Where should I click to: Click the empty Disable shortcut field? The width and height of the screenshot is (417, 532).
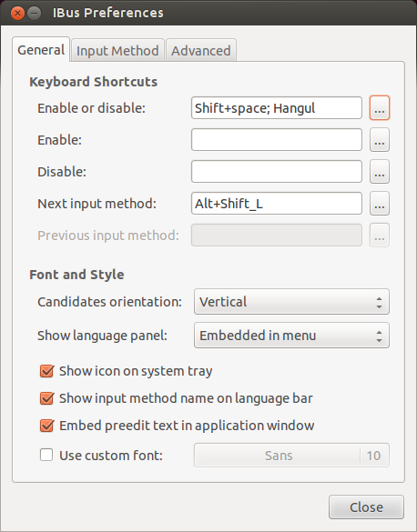277,171
